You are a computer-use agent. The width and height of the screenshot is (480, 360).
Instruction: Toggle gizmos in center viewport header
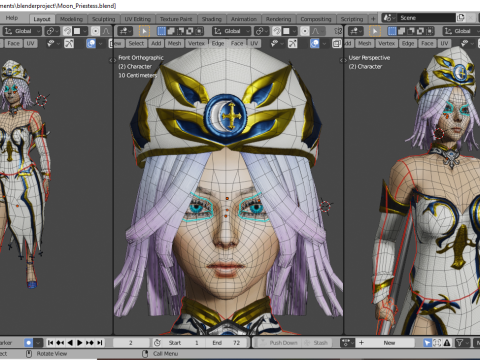293,43
